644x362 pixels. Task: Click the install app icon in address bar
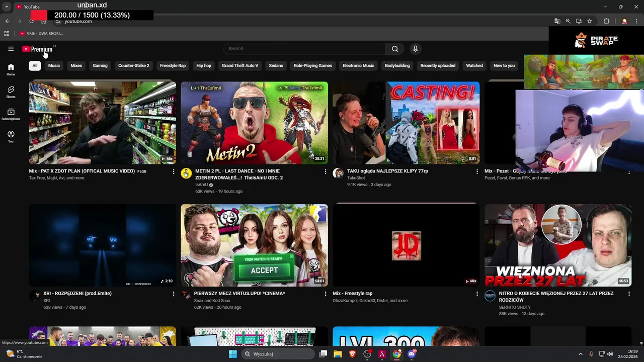pyautogui.click(x=579, y=21)
